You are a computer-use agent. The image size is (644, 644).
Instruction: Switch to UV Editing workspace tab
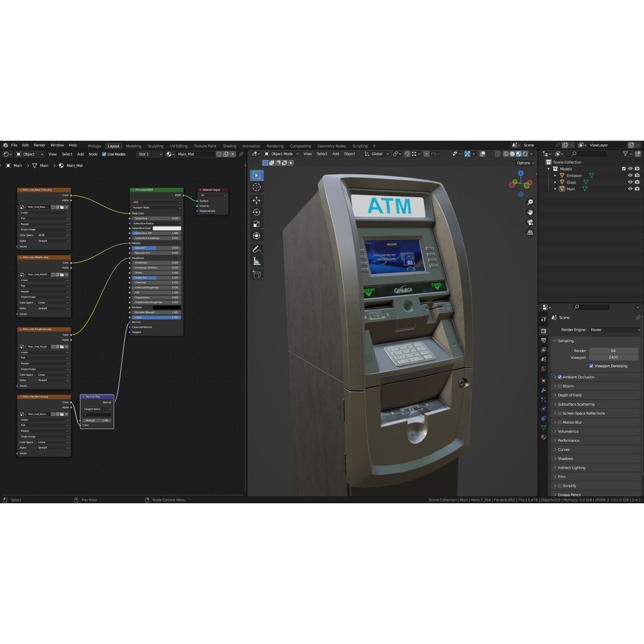(x=179, y=146)
